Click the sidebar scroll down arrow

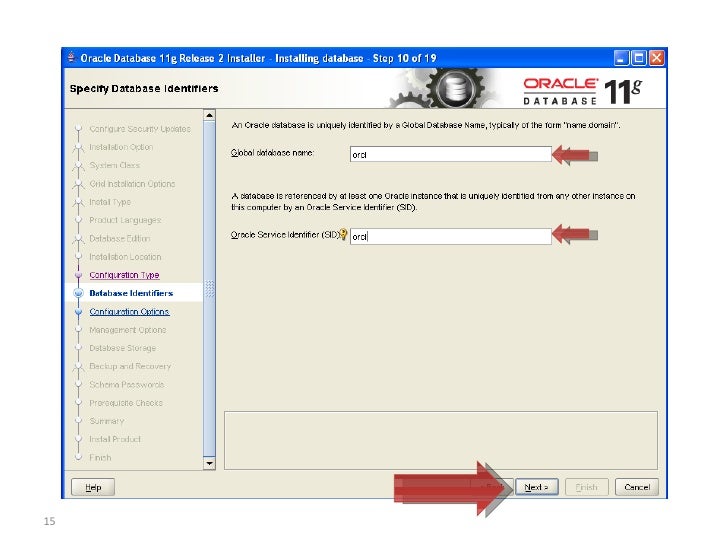coord(209,463)
